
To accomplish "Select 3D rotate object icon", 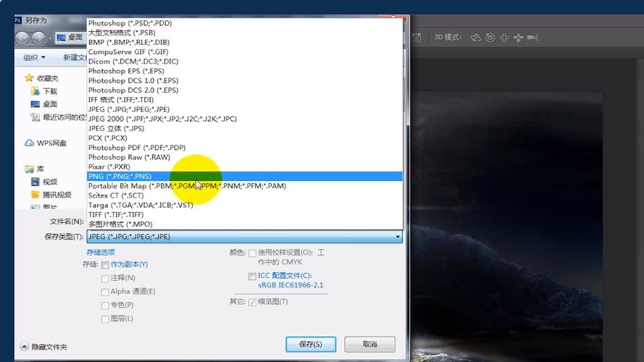I will click(x=476, y=38).
